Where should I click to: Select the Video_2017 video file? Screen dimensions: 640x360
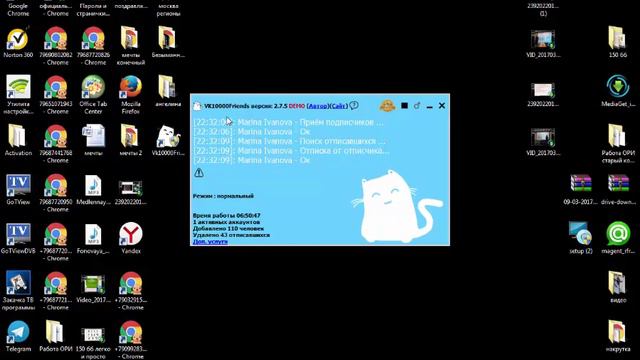tap(93, 288)
